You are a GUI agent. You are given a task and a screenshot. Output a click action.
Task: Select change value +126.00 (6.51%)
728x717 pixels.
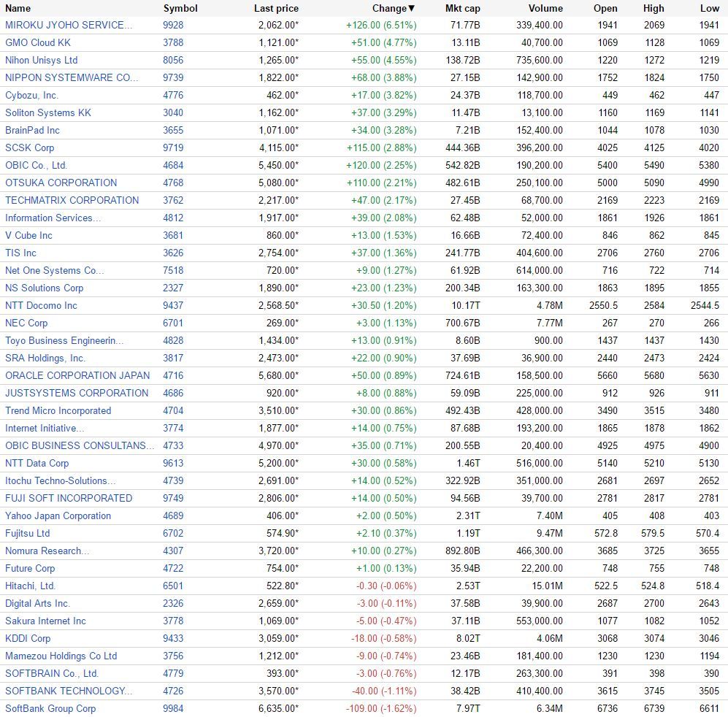tap(381, 25)
